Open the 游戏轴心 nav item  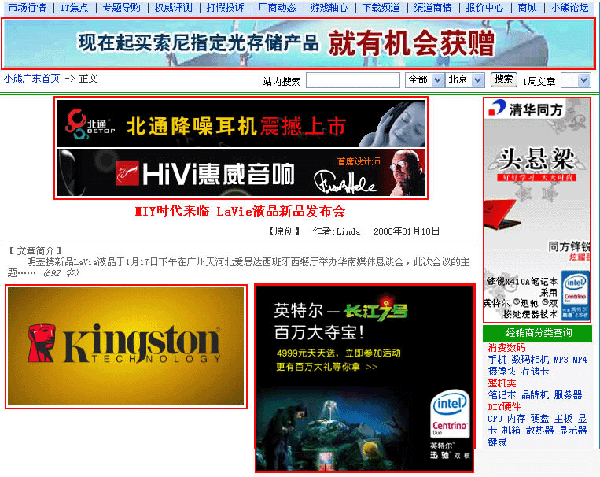(x=329, y=7)
